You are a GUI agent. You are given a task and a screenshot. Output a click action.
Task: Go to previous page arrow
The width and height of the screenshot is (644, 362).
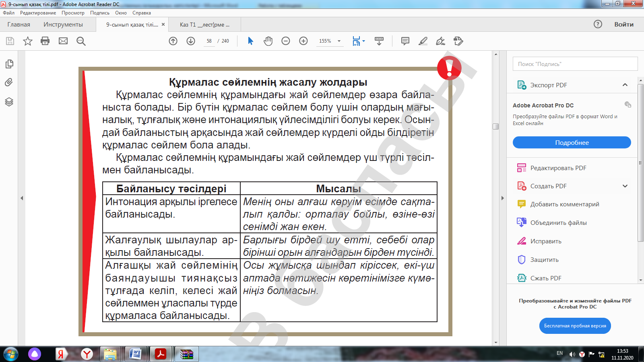(x=173, y=41)
